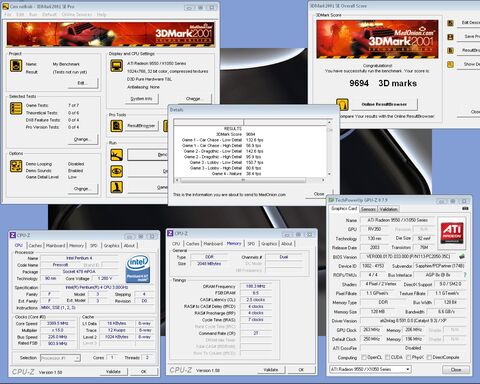Click the right arrow of the Details horizontal scrollbar
This screenshot has width=480, height=384.
323,180
